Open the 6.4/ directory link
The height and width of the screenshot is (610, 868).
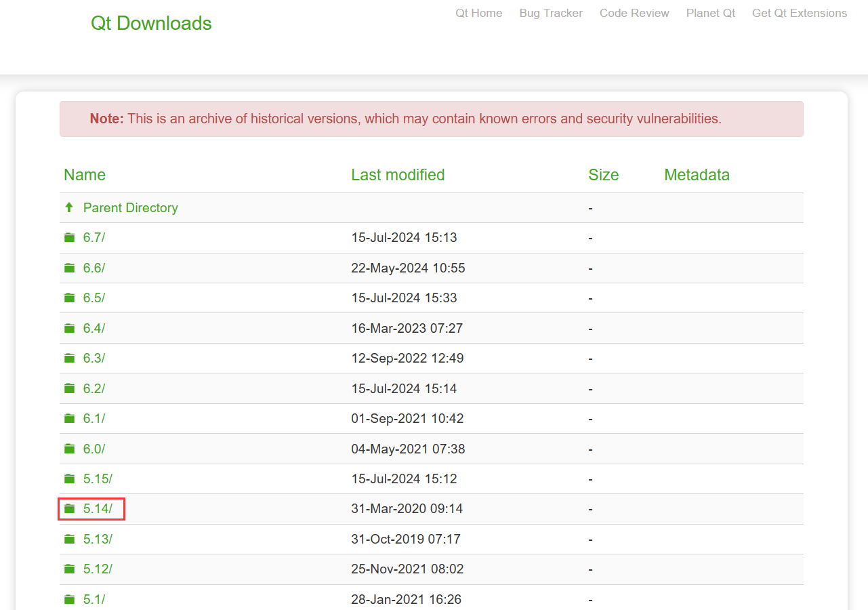point(94,328)
